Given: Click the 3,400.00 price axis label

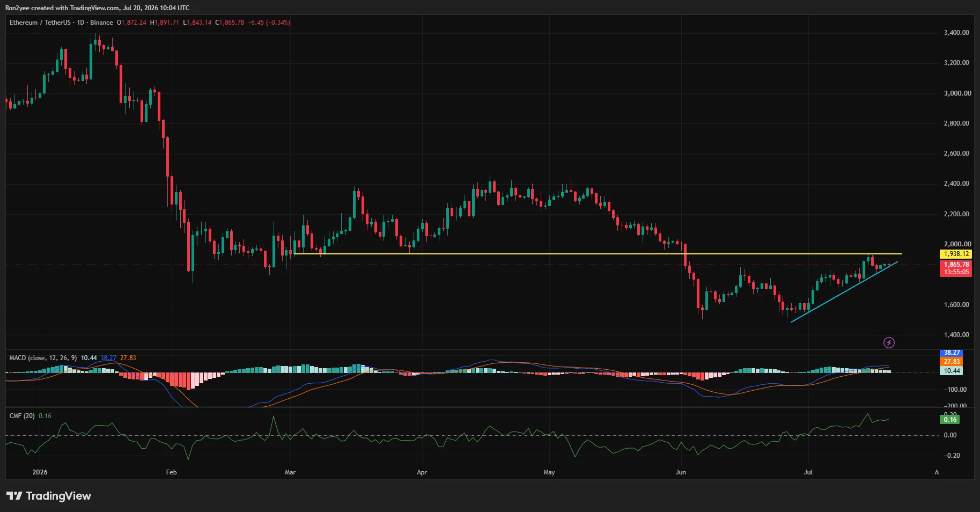Looking at the screenshot, I should [x=956, y=33].
